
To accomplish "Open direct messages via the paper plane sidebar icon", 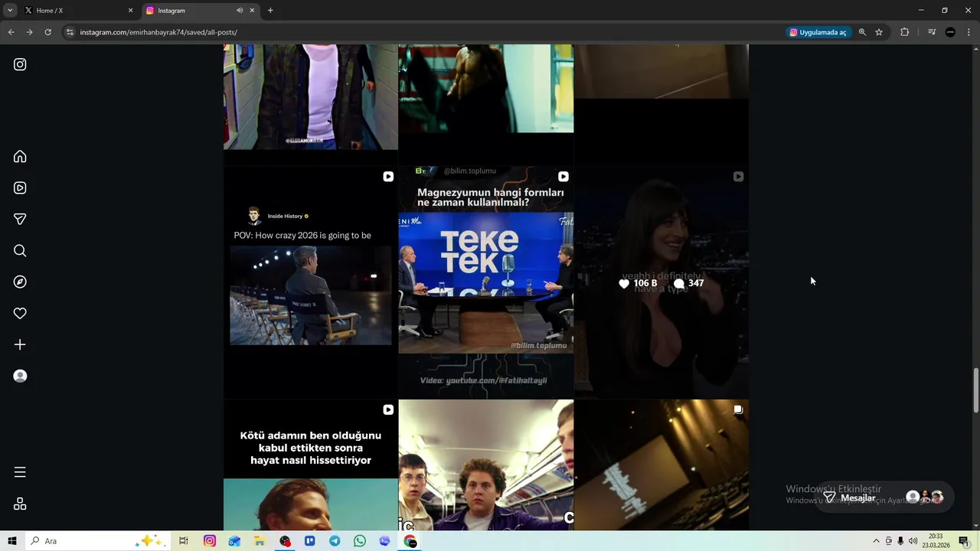I will coord(20,219).
